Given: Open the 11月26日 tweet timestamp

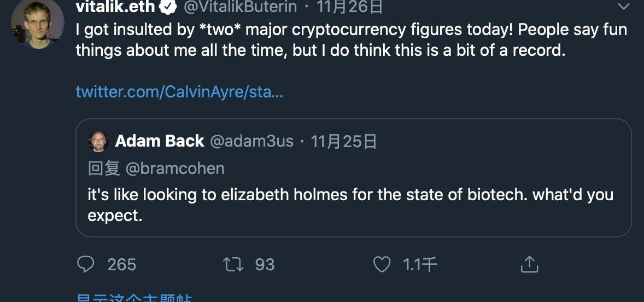Looking at the screenshot, I should point(350,7).
